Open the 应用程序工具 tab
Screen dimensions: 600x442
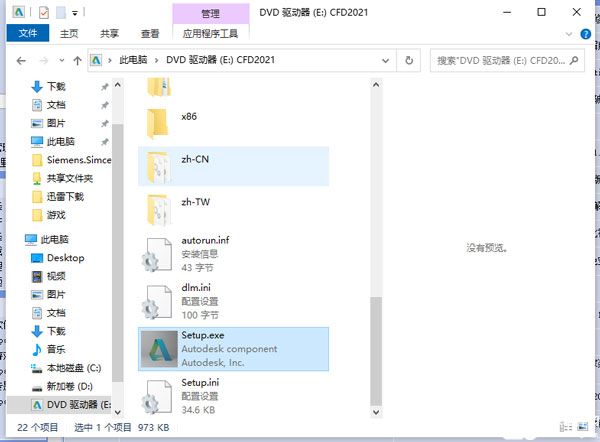point(211,33)
